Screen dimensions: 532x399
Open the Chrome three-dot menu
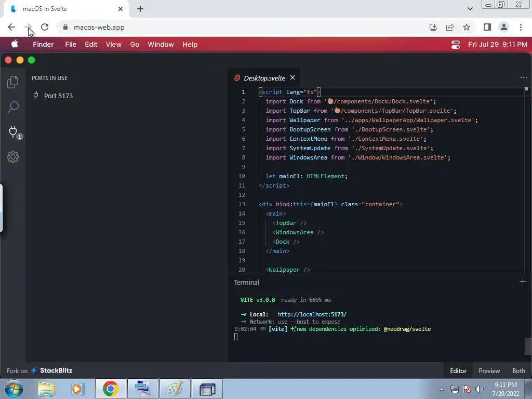point(521,27)
